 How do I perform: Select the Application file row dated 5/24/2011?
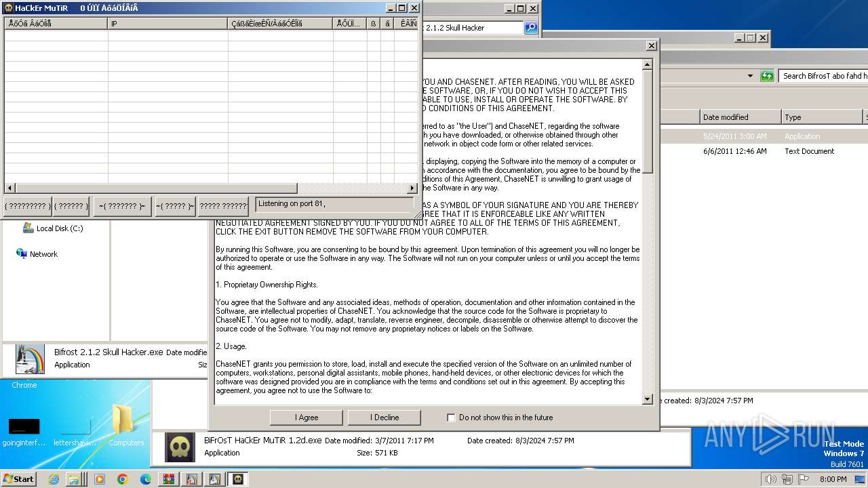tap(764, 136)
